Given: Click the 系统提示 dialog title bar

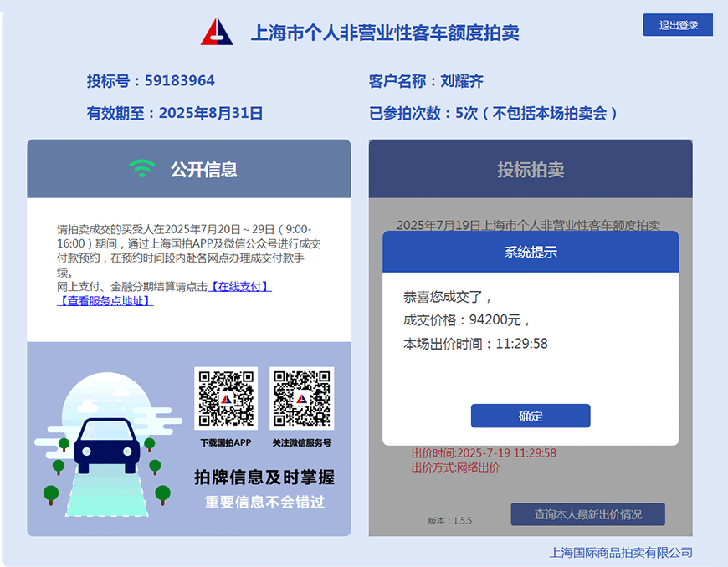Looking at the screenshot, I should click(531, 252).
